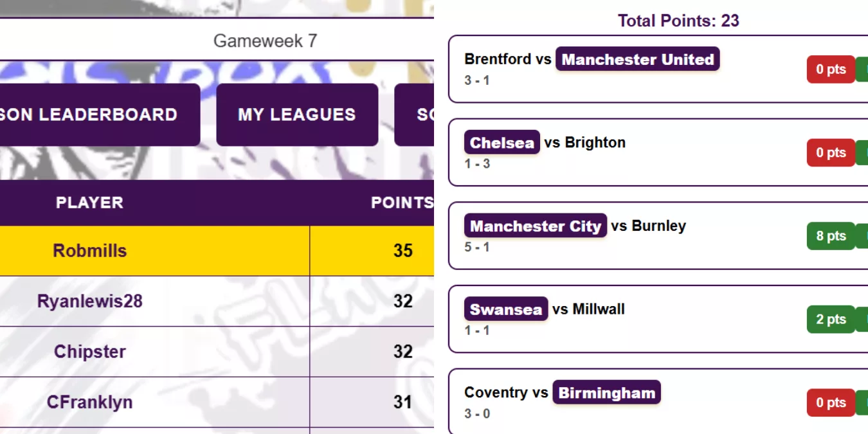Click the Total Points: 23 heading

[678, 21]
